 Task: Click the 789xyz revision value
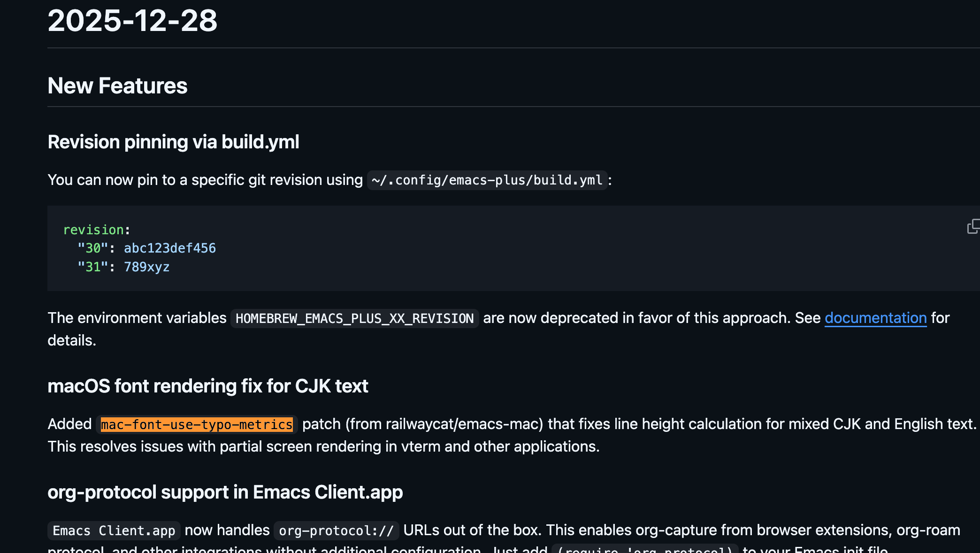146,267
